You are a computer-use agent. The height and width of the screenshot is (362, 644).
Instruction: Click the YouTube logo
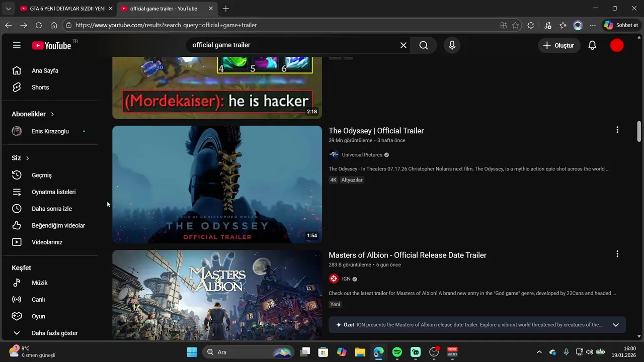(x=51, y=45)
